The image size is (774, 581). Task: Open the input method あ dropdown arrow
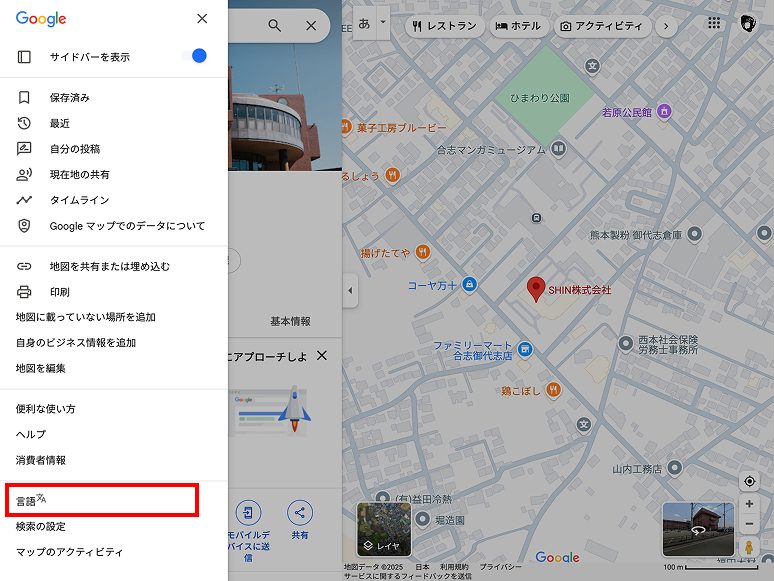(x=383, y=23)
